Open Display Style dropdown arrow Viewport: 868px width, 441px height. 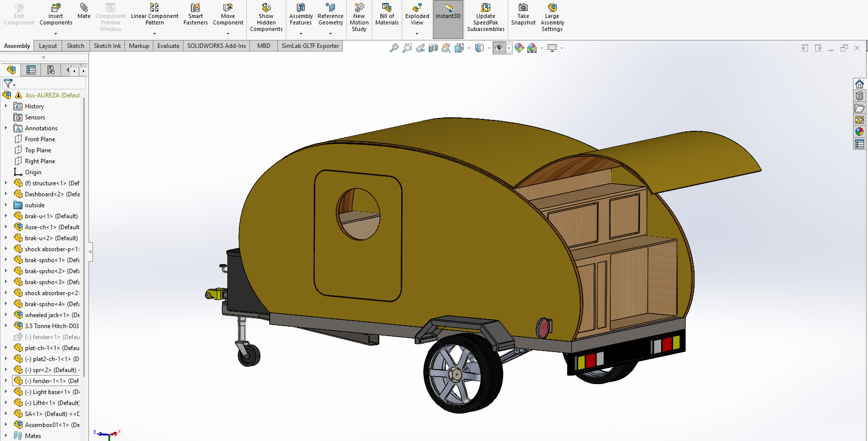point(489,48)
